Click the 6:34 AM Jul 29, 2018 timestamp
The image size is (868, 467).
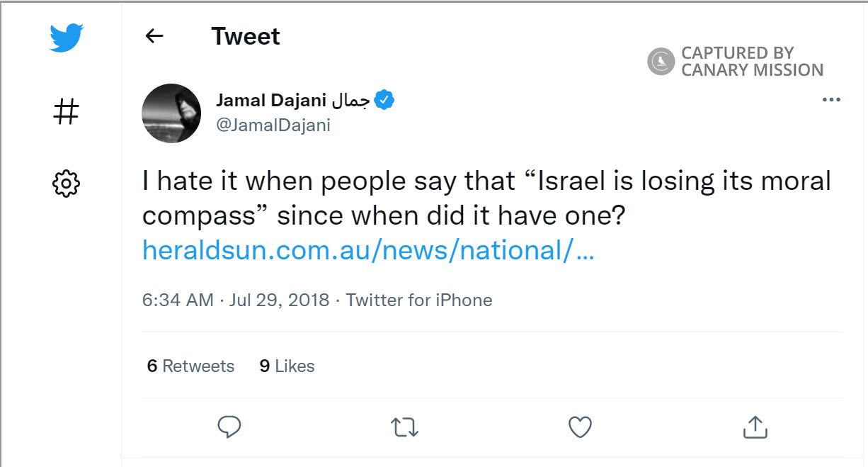[x=236, y=300]
